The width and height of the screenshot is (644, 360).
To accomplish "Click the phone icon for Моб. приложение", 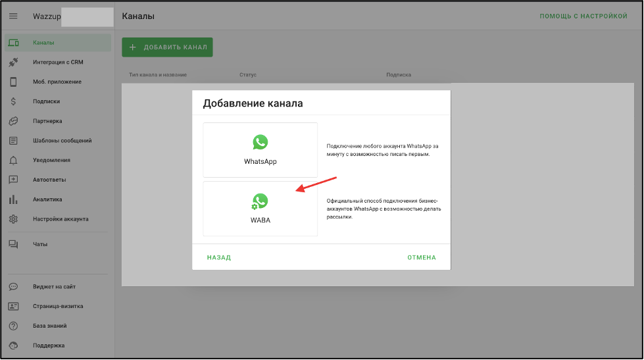I will tap(13, 82).
